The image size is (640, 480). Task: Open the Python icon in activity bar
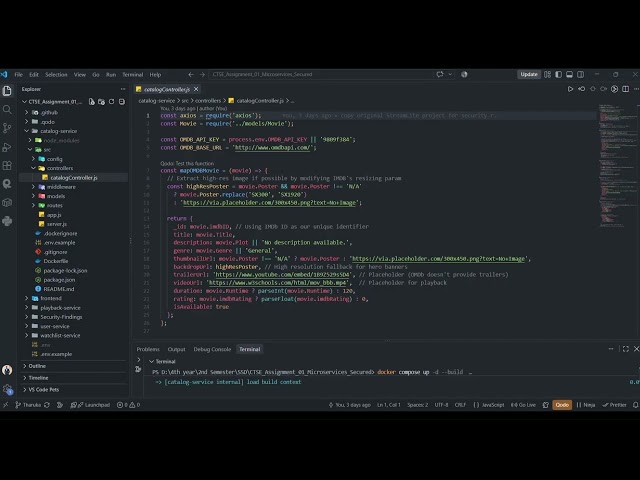(7, 221)
